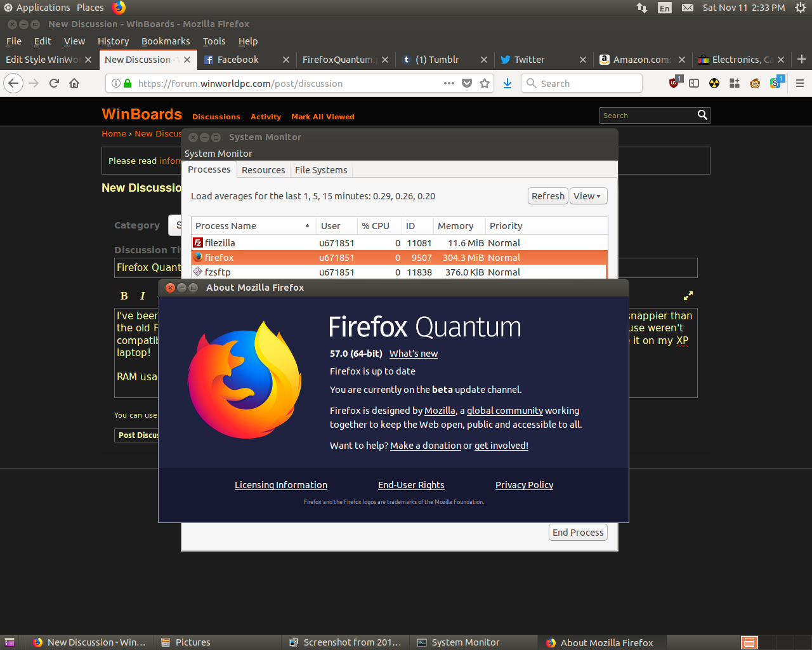Go back using the browser back arrow
This screenshot has width=812, height=650.
13,83
